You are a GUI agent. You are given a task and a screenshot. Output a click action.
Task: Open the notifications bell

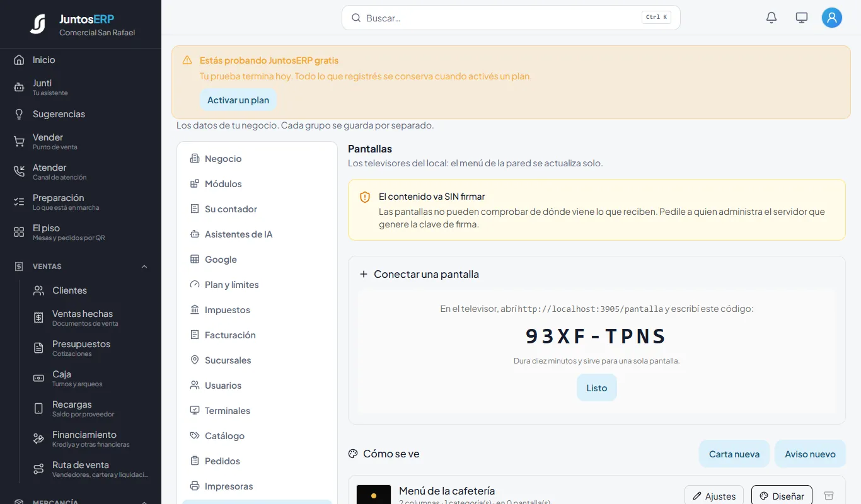point(771,18)
